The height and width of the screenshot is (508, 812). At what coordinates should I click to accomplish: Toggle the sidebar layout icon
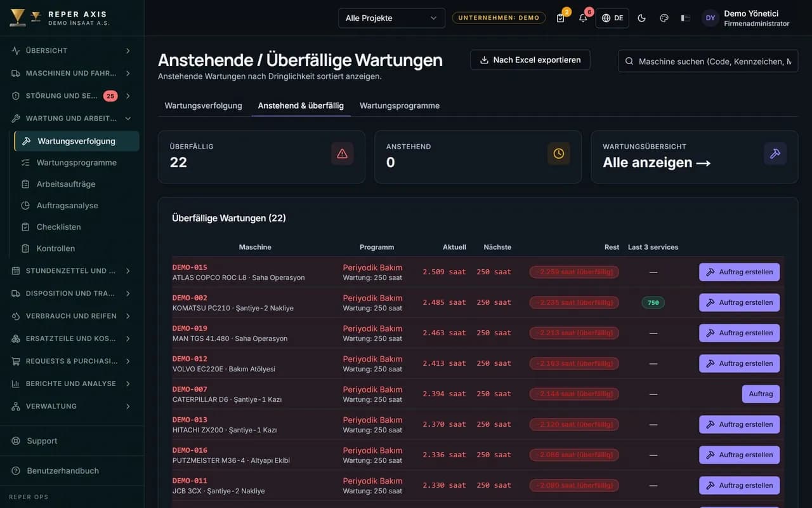point(686,18)
